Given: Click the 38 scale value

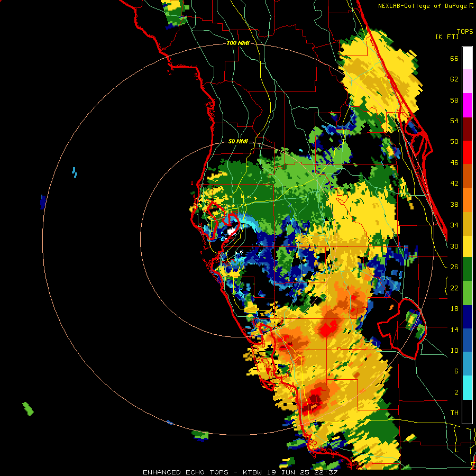Looking at the screenshot, I should coord(454,204).
